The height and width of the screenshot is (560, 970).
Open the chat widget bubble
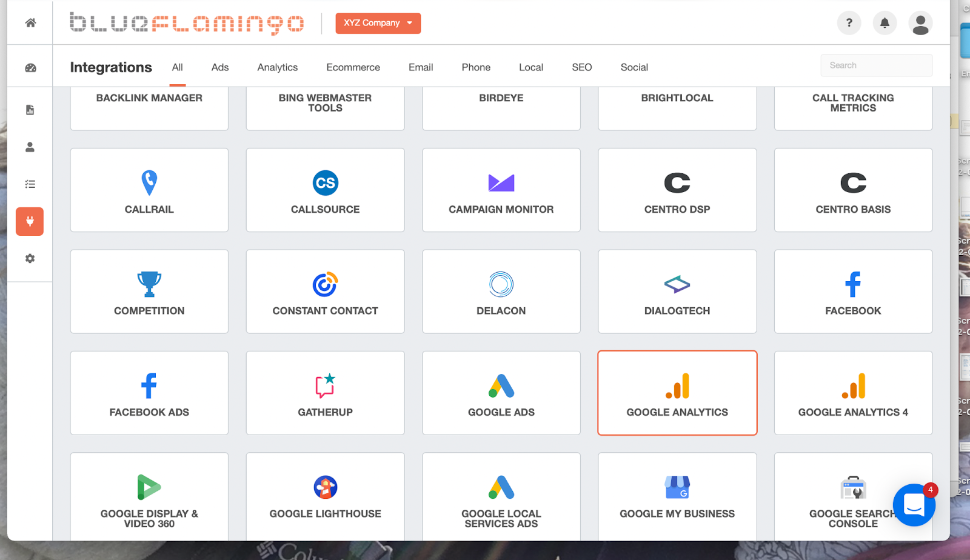click(914, 504)
